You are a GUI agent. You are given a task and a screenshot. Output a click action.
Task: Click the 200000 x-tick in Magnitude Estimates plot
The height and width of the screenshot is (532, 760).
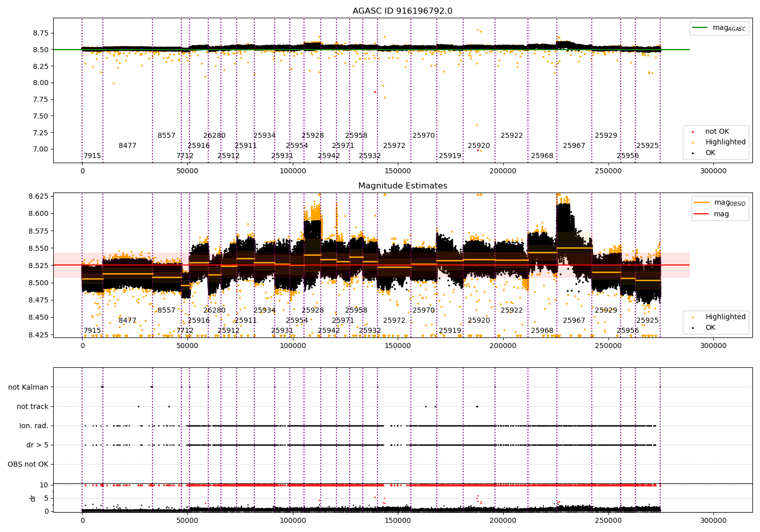503,346
